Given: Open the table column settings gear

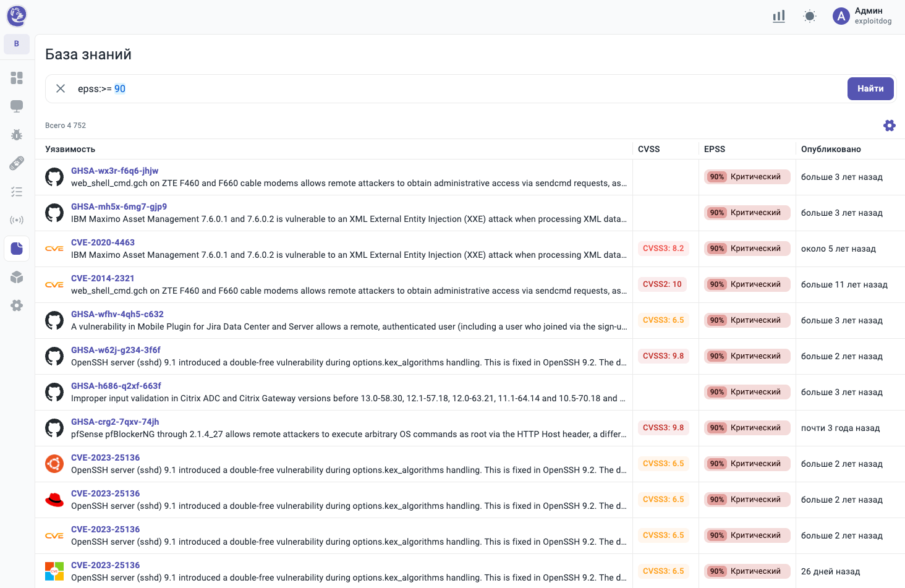Looking at the screenshot, I should click(890, 126).
